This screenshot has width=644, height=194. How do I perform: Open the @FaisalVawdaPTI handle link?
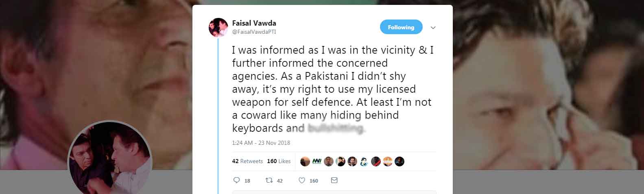coord(254,32)
